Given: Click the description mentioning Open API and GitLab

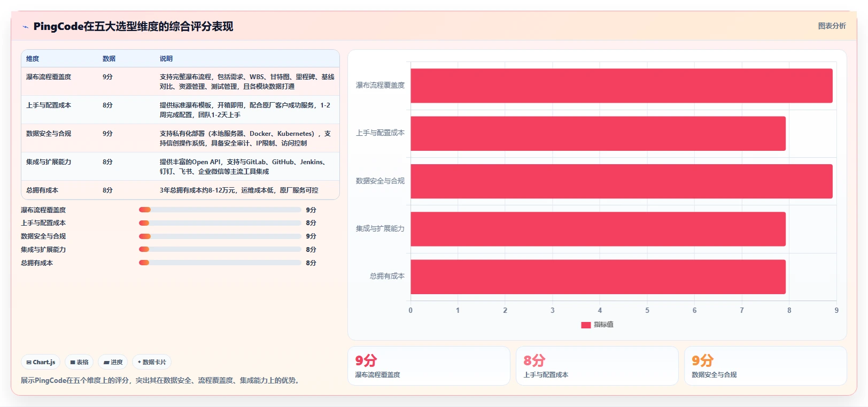Looking at the screenshot, I should pyautogui.click(x=244, y=167).
